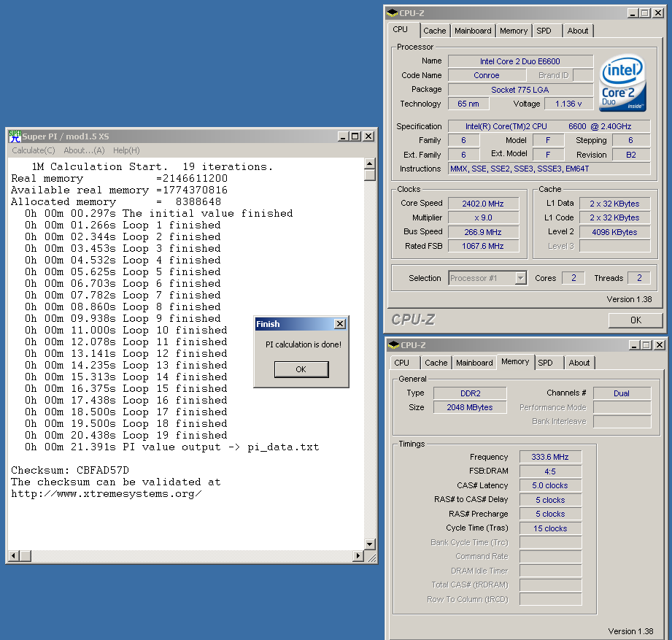Click OK button in top CPU-Z window
The image size is (672, 640).
(636, 320)
